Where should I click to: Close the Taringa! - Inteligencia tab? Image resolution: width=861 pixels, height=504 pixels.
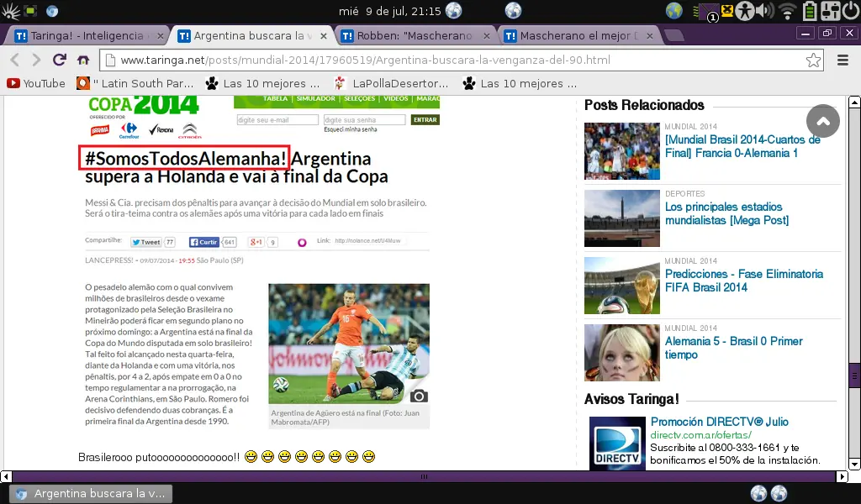point(160,35)
